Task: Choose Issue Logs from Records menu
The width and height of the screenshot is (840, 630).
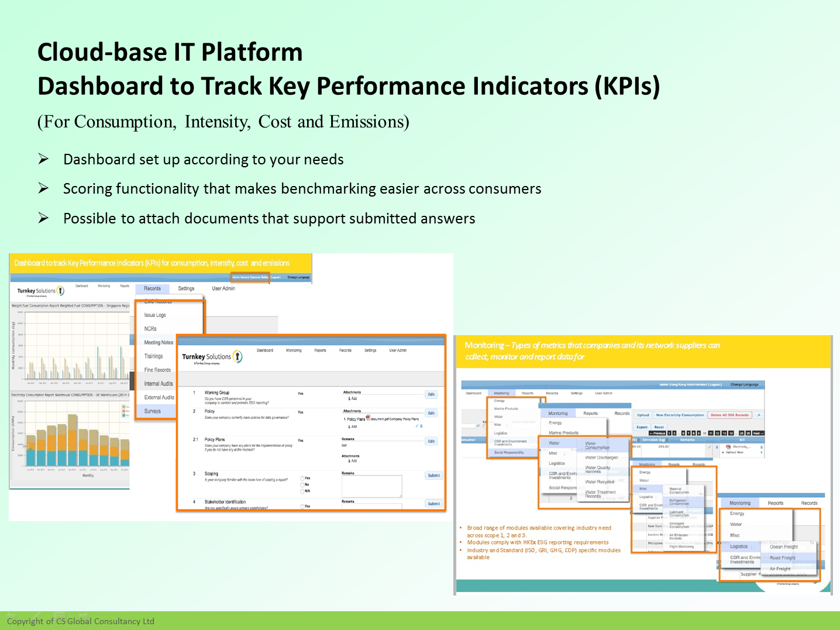Action: click(155, 315)
